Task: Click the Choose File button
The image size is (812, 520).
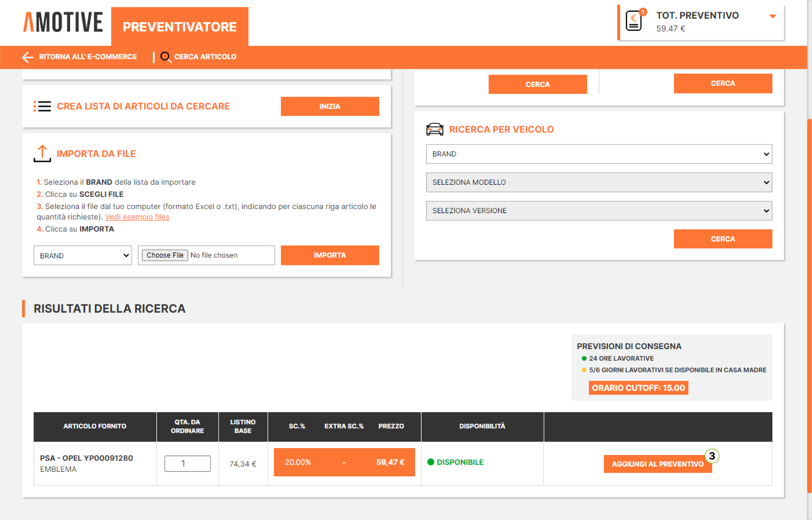Action: (x=165, y=255)
